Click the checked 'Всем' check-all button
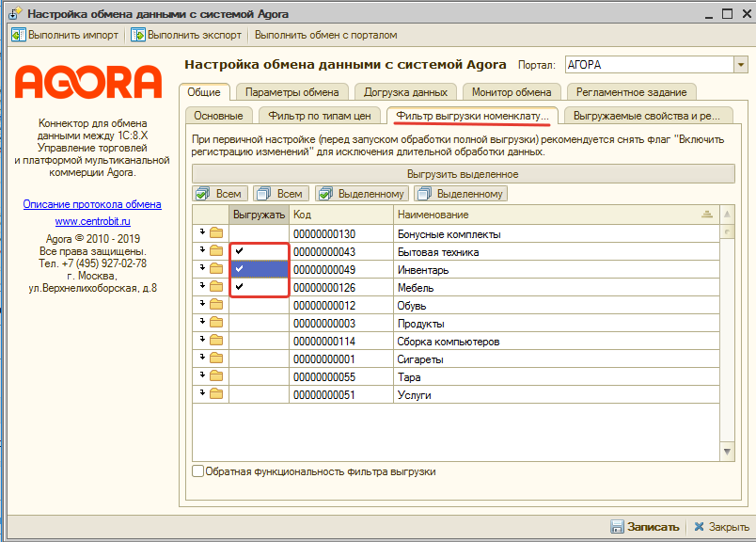The image size is (756, 542). pos(219,193)
